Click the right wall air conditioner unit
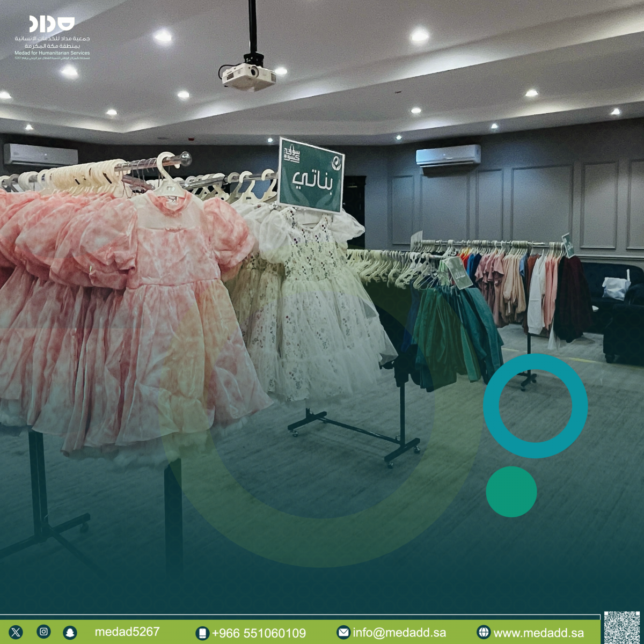644x644 pixels. point(448,156)
